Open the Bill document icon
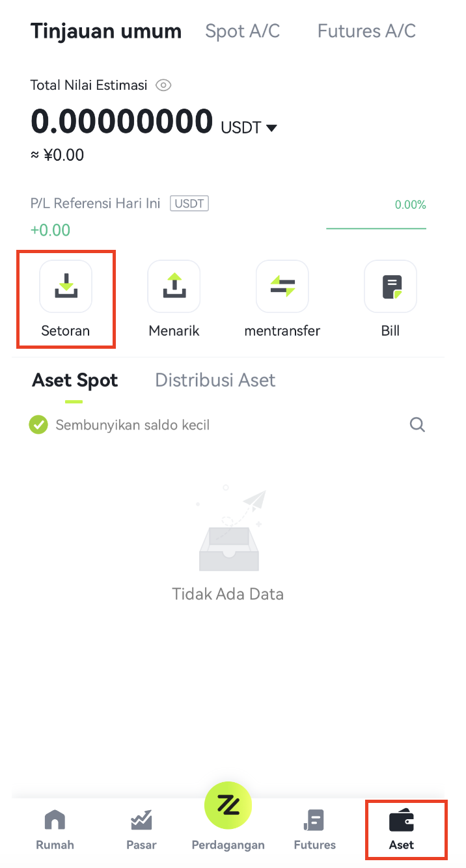The width and height of the screenshot is (466, 868). [391, 286]
